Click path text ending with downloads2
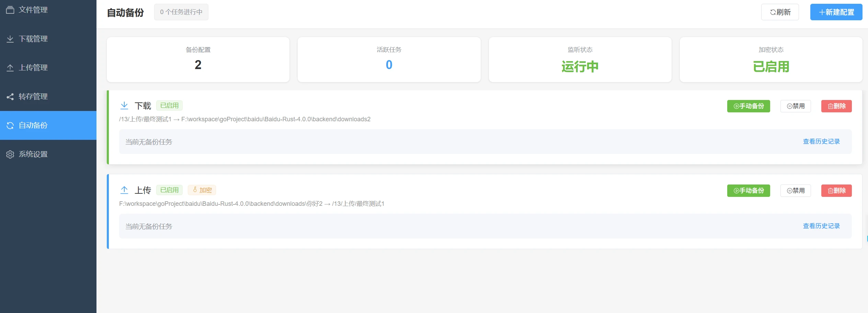This screenshot has height=313, width=868. click(x=245, y=119)
